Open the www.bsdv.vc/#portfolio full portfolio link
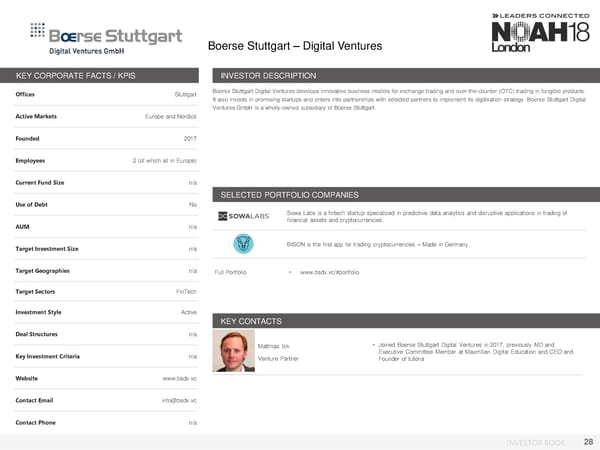 (329, 273)
